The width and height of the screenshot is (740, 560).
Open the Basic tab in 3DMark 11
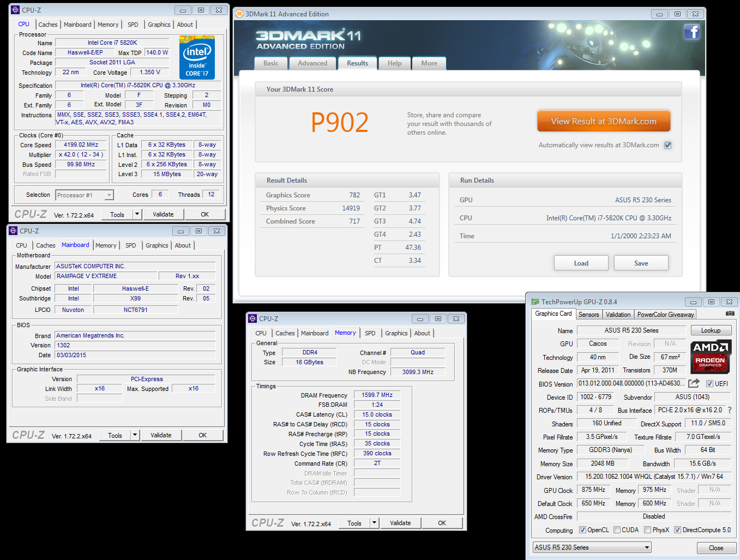[271, 63]
